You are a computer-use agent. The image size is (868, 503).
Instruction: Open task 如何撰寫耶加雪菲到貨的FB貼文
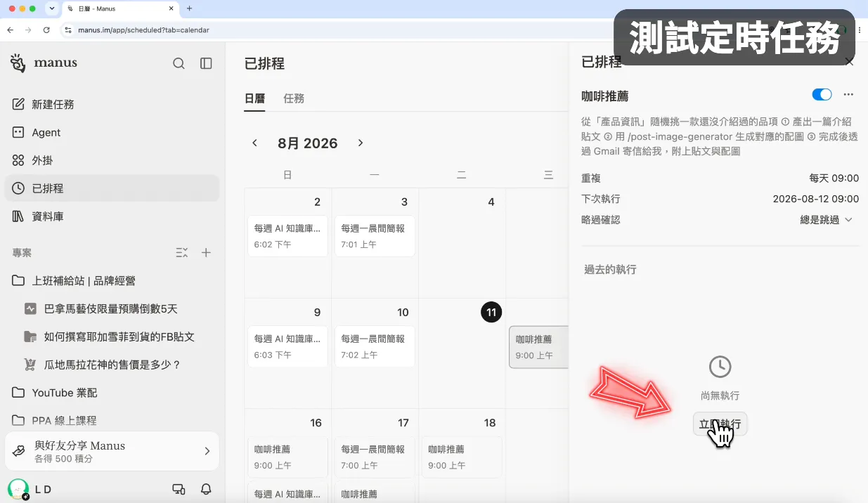(112, 337)
